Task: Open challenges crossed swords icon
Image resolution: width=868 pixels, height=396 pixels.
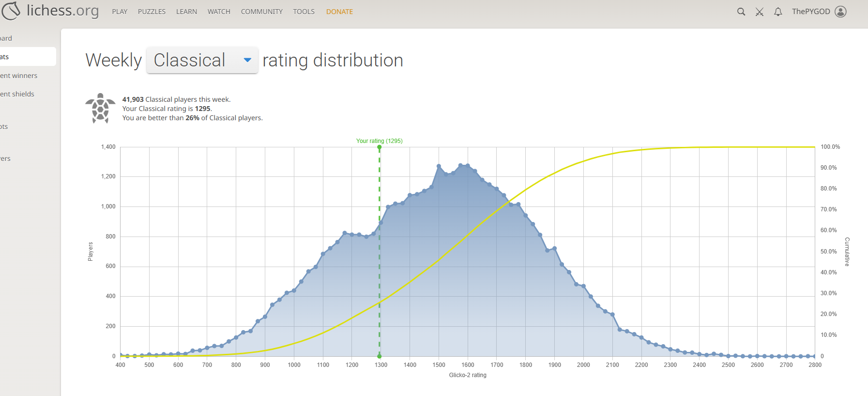Action: tap(760, 12)
